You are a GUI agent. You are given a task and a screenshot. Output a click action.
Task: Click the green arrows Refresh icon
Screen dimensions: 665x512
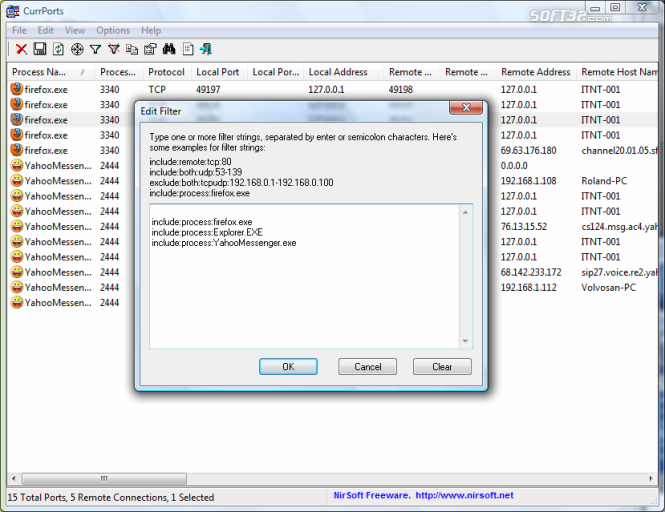point(58,49)
